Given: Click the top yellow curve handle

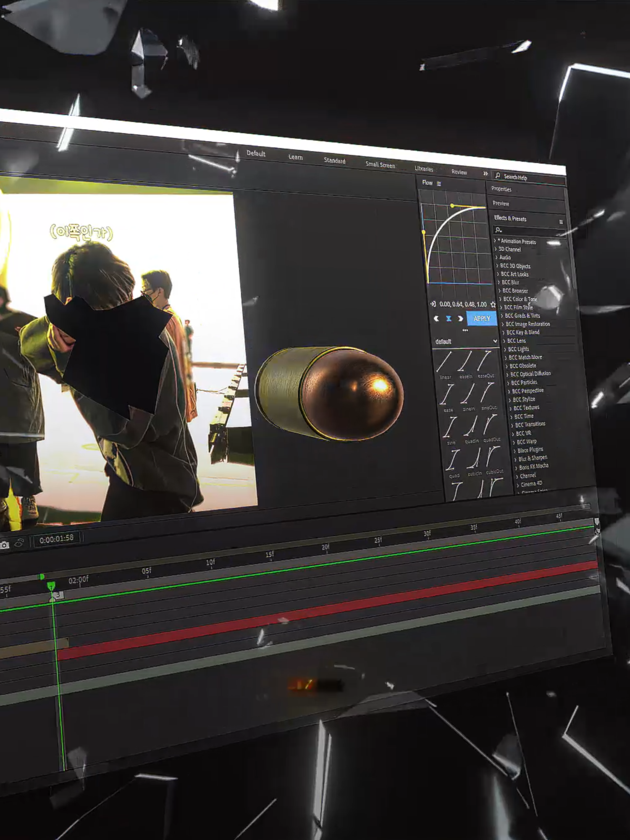Looking at the screenshot, I should click(x=452, y=206).
